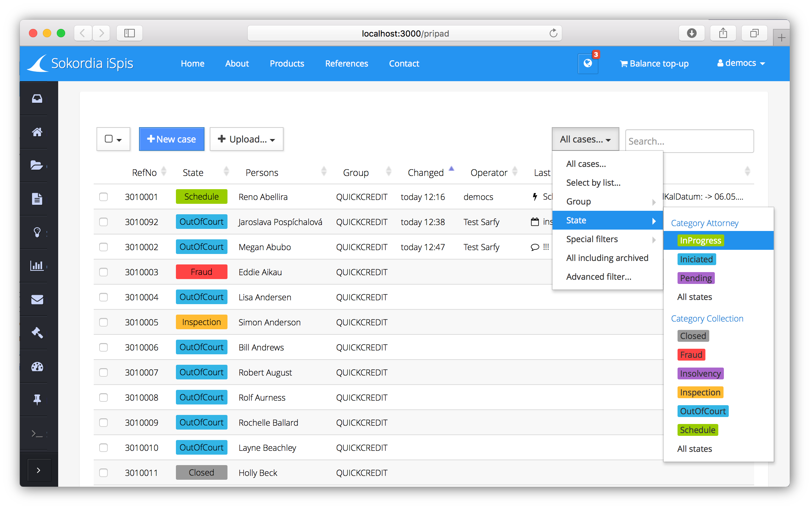
Task: Open the References nav link
Action: pyautogui.click(x=347, y=63)
